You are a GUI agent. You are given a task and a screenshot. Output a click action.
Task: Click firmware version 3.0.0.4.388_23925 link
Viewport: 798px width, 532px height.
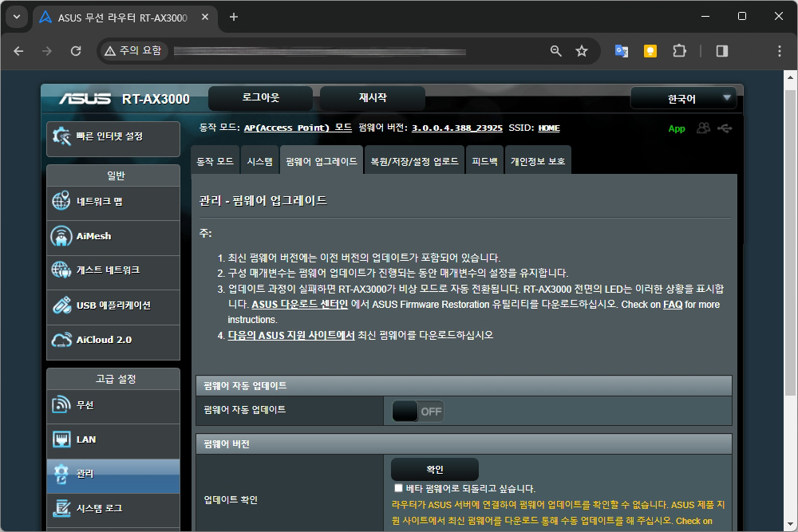tap(457, 128)
